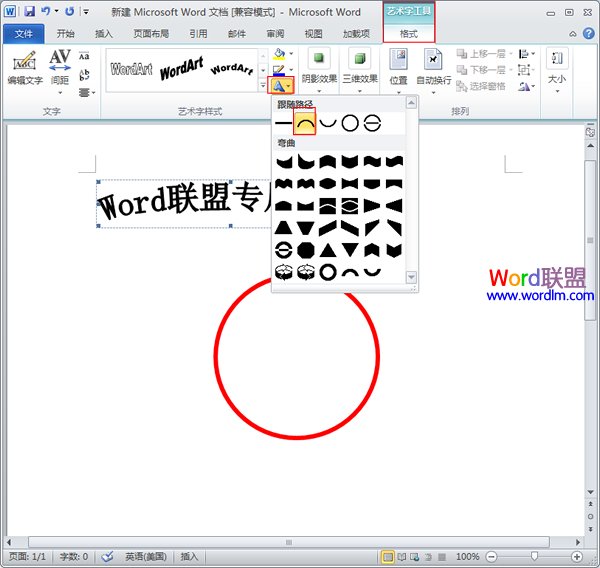Select the ring-shaped warp in last row
The width and height of the screenshot is (600, 568).
[328, 272]
